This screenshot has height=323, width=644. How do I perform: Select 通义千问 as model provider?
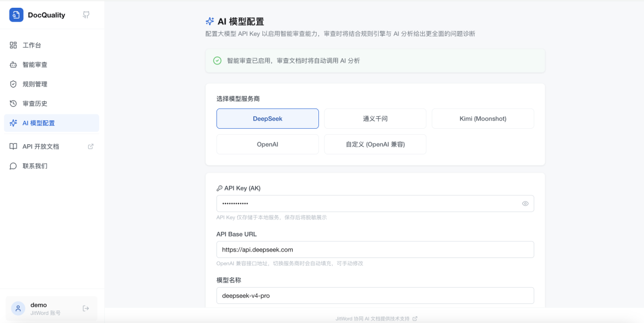coord(376,119)
